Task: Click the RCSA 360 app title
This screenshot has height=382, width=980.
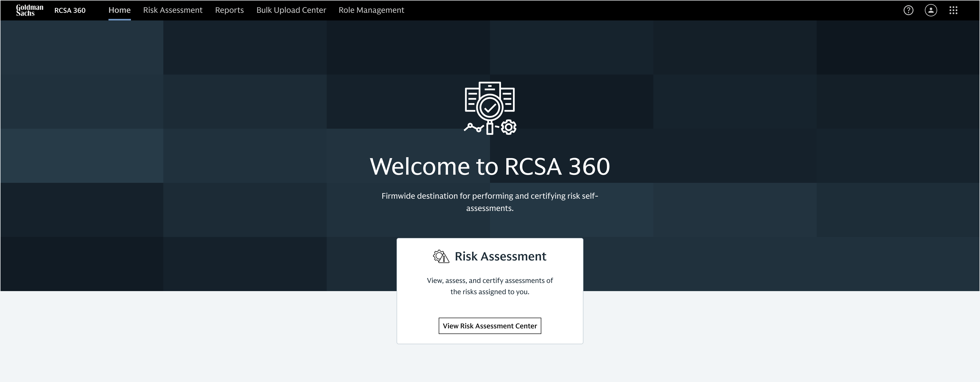Action: 70,10
